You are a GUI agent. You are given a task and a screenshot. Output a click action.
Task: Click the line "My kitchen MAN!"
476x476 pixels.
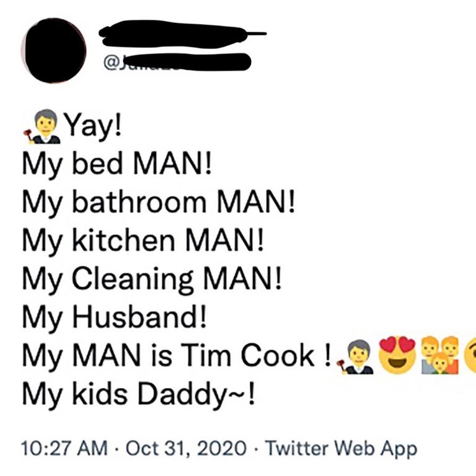[143, 240]
